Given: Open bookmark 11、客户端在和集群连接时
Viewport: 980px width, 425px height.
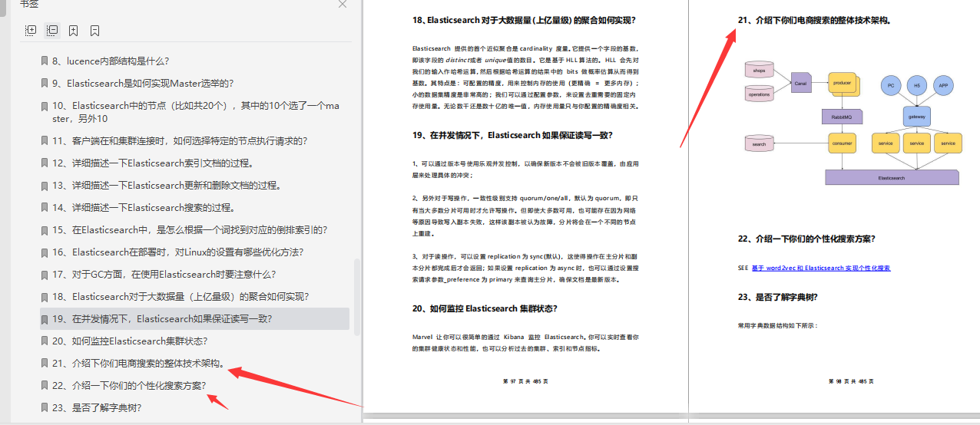Looking at the screenshot, I should tap(180, 140).
